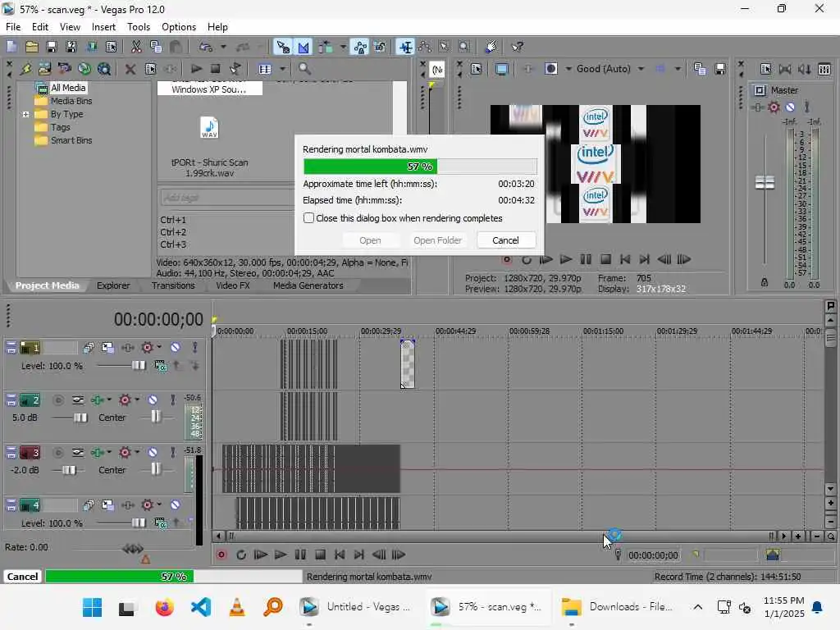Switch to the Media Generators tab
The height and width of the screenshot is (630, 840).
point(308,285)
